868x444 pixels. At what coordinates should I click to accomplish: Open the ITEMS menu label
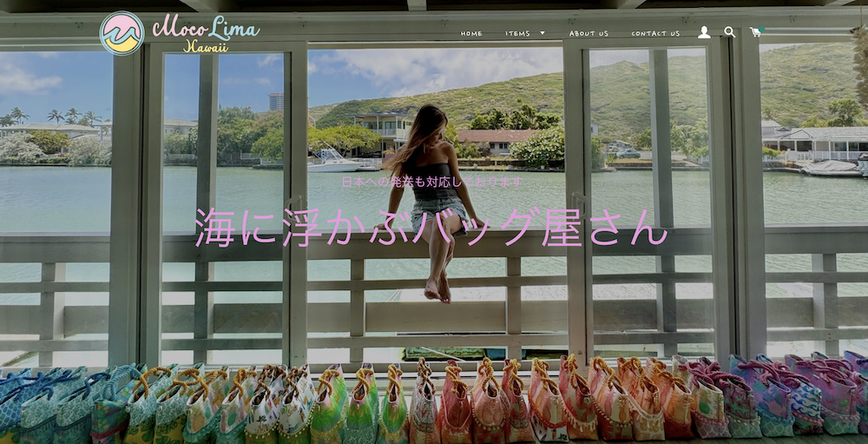pos(518,33)
